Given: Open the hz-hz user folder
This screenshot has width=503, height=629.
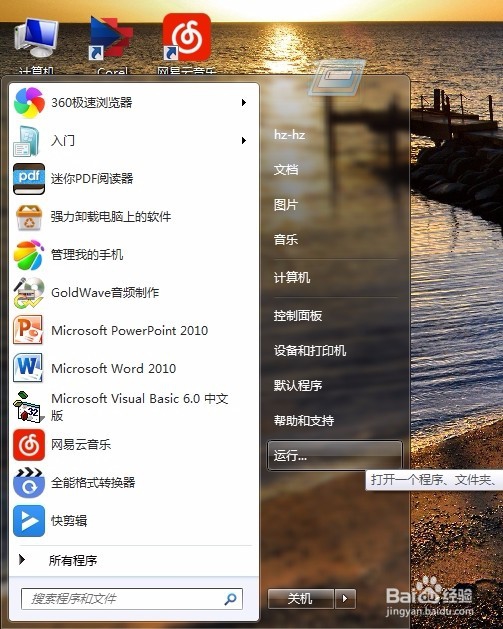Looking at the screenshot, I should click(x=289, y=134).
